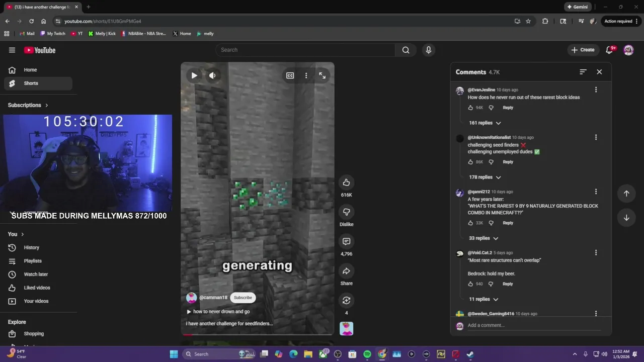
Task: Open the sound thumbnail below Remix
Action: tap(346, 329)
